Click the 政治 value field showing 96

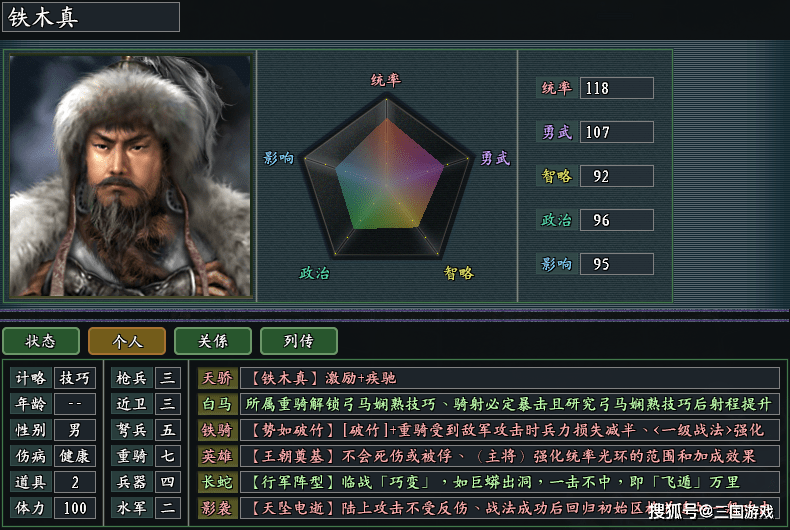click(x=616, y=220)
